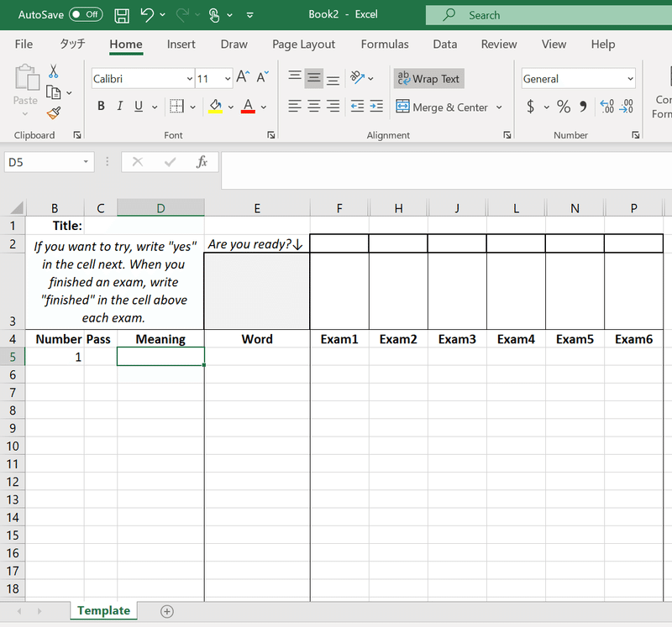Image resolution: width=672 pixels, height=627 pixels.
Task: Increase indent
Action: [x=376, y=106]
